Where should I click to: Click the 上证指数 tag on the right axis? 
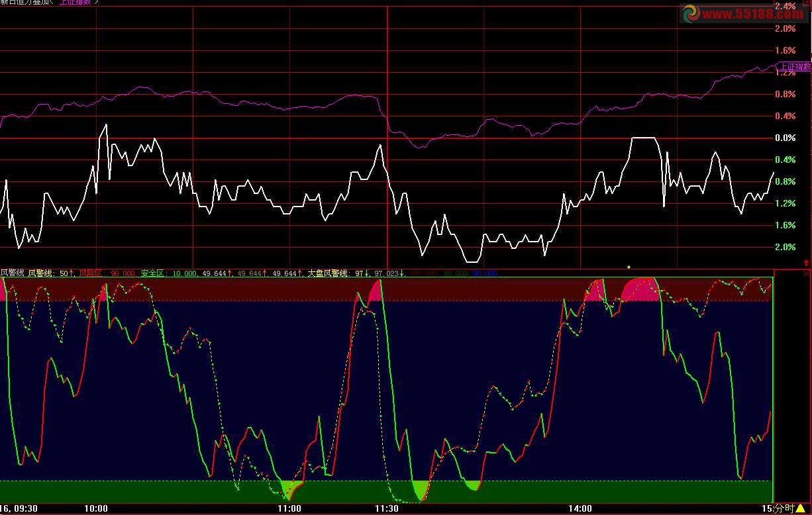click(794, 66)
